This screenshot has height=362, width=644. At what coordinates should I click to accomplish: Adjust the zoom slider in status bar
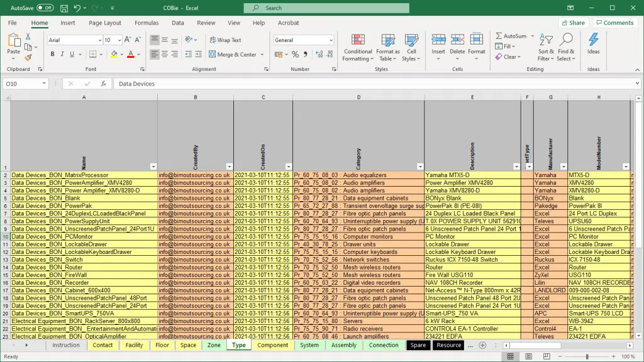587,356
